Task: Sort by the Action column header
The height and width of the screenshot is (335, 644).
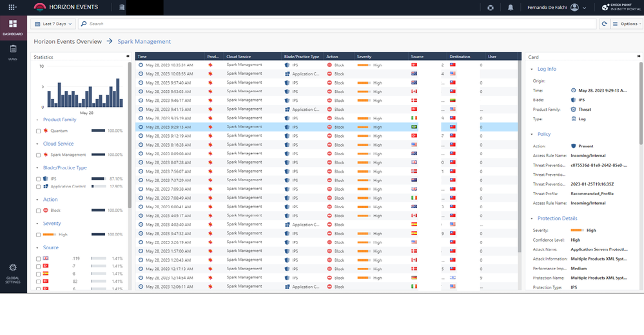Action: click(x=339, y=56)
